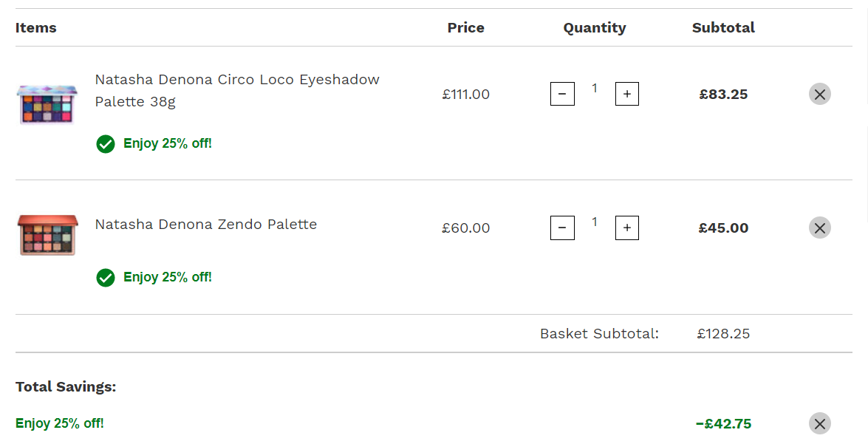Open Zendo Palette thumbnail image
The width and height of the screenshot is (868, 444).
point(47,235)
